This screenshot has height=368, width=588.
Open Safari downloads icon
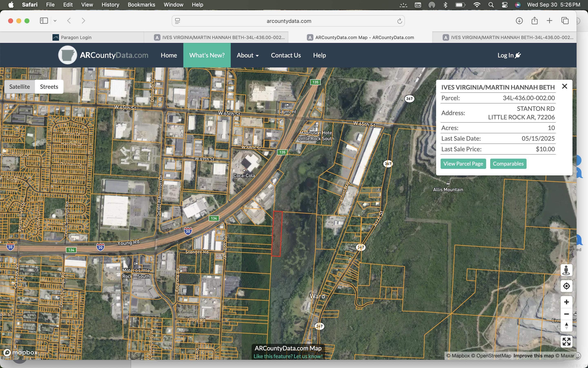pyautogui.click(x=519, y=21)
